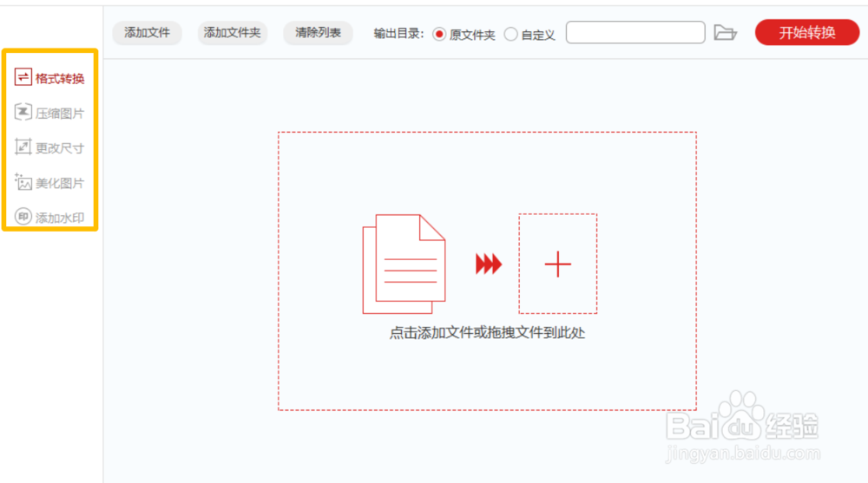The image size is (868, 483).
Task: Switch to 压缩图片 label in sidebar
Action: pos(60,114)
